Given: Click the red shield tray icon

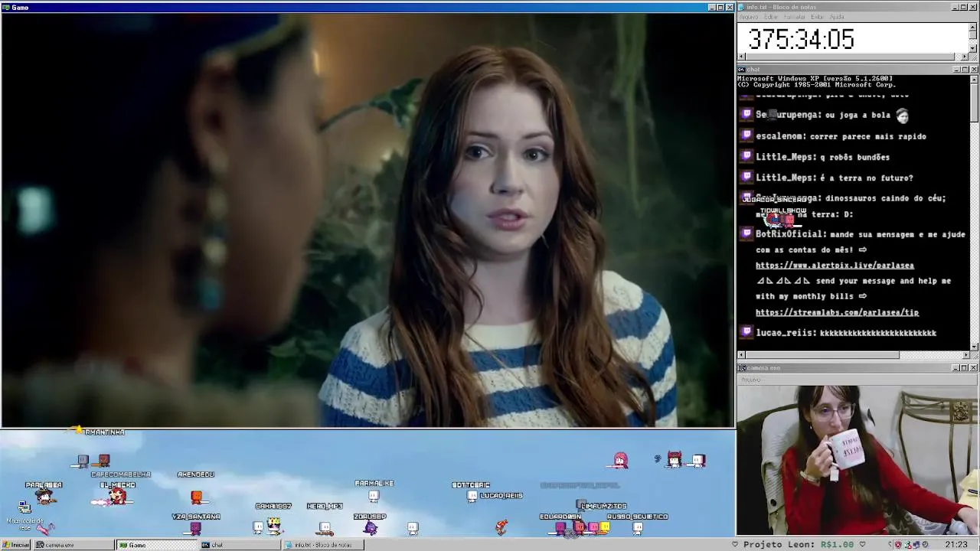Looking at the screenshot, I should tap(899, 545).
